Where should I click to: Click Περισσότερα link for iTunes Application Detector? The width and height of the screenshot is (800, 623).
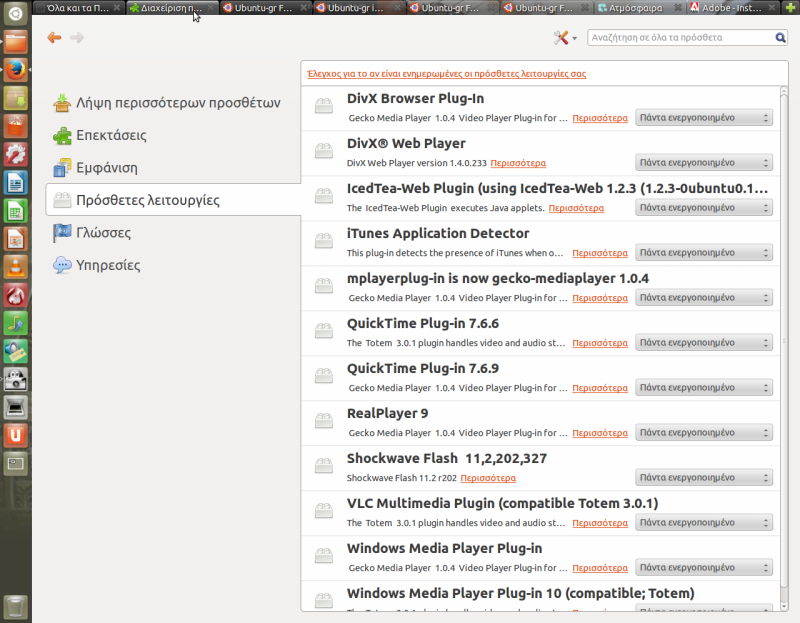tap(600, 253)
